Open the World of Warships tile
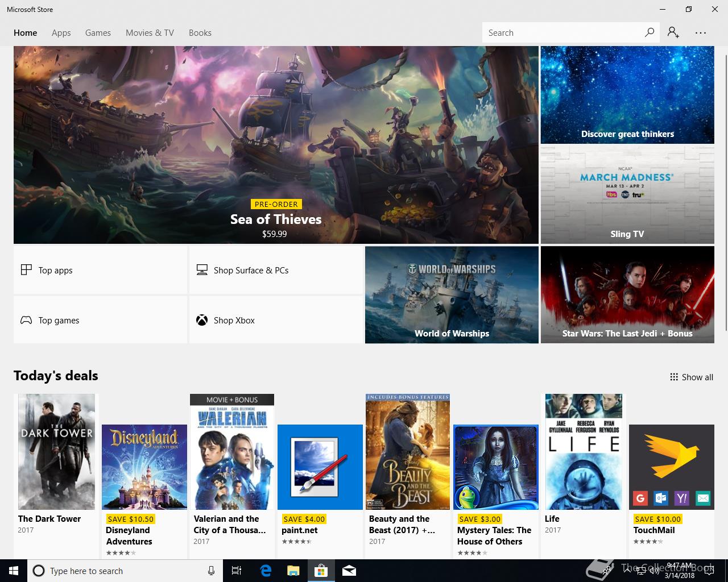Image resolution: width=728 pixels, height=582 pixels. click(452, 294)
